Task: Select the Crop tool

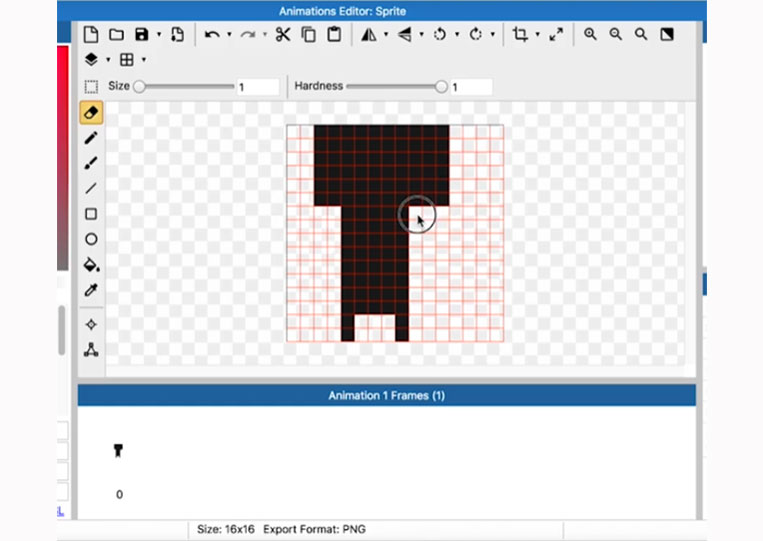Action: coord(520,35)
